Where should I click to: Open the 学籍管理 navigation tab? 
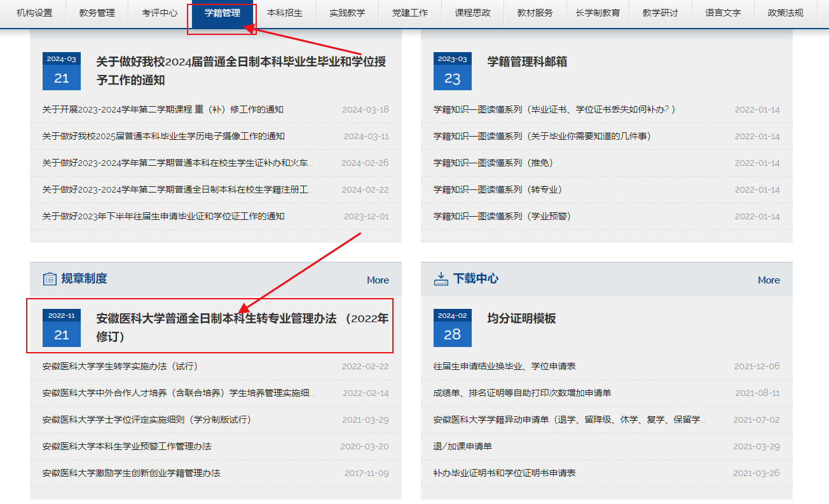[223, 13]
